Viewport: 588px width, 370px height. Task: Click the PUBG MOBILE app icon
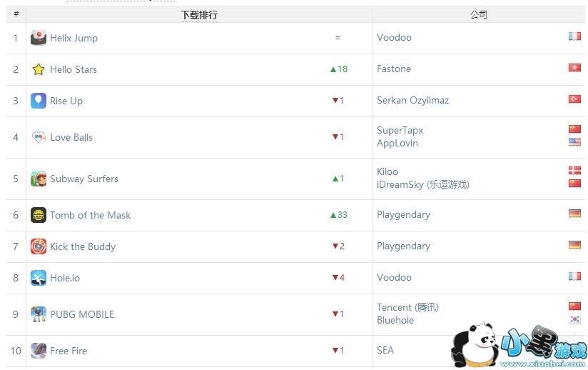[x=39, y=314]
